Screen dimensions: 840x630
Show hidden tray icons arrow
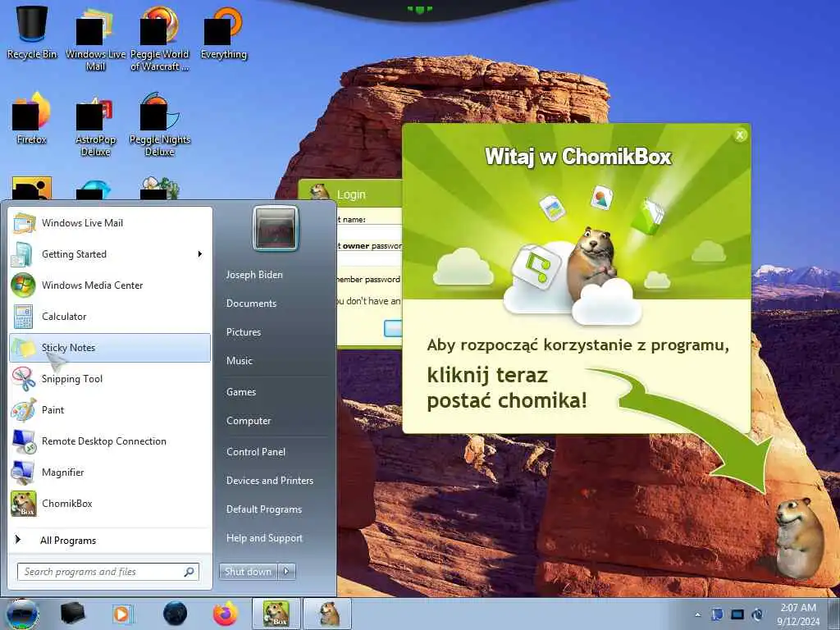[x=697, y=614]
